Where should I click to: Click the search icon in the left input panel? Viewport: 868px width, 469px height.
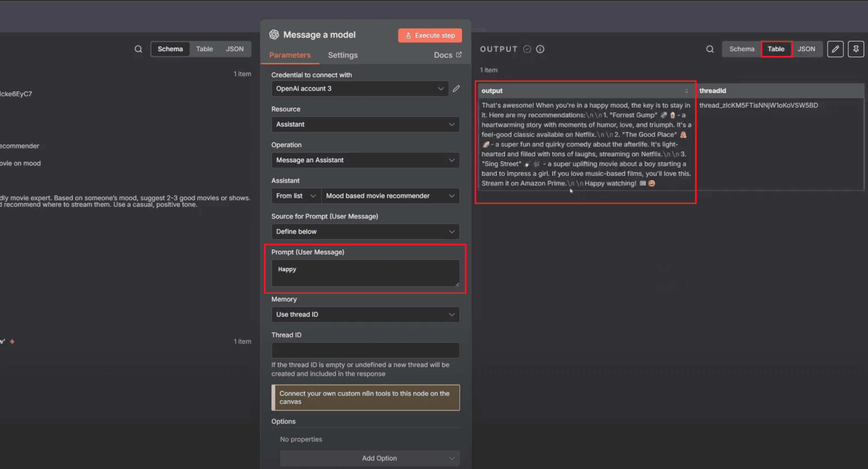click(138, 49)
